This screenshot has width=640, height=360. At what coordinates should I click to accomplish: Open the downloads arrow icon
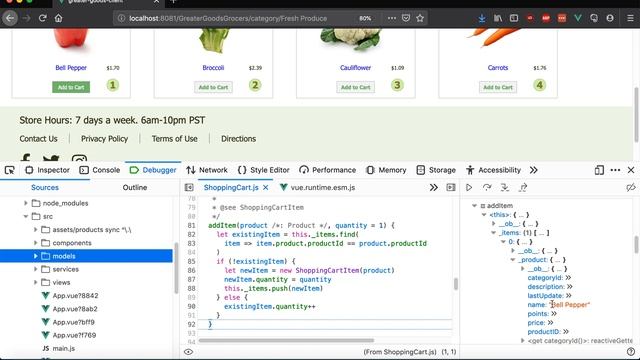pos(482,18)
